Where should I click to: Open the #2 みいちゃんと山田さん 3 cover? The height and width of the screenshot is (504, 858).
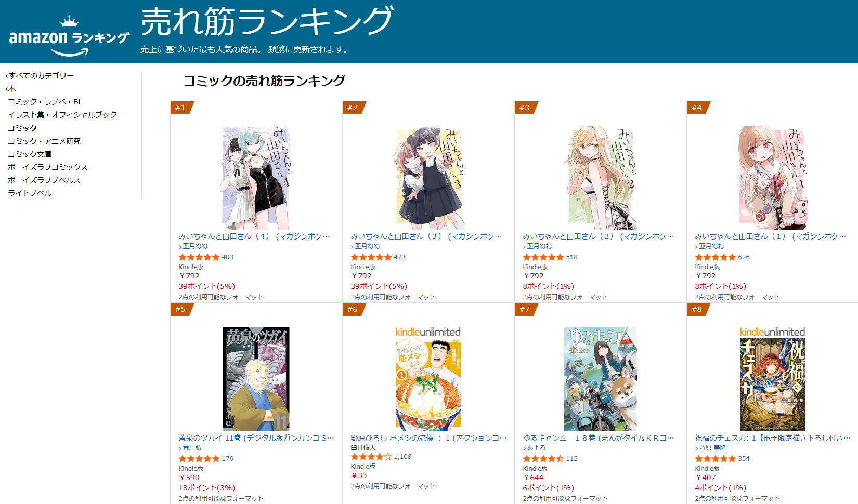pyautogui.click(x=428, y=178)
